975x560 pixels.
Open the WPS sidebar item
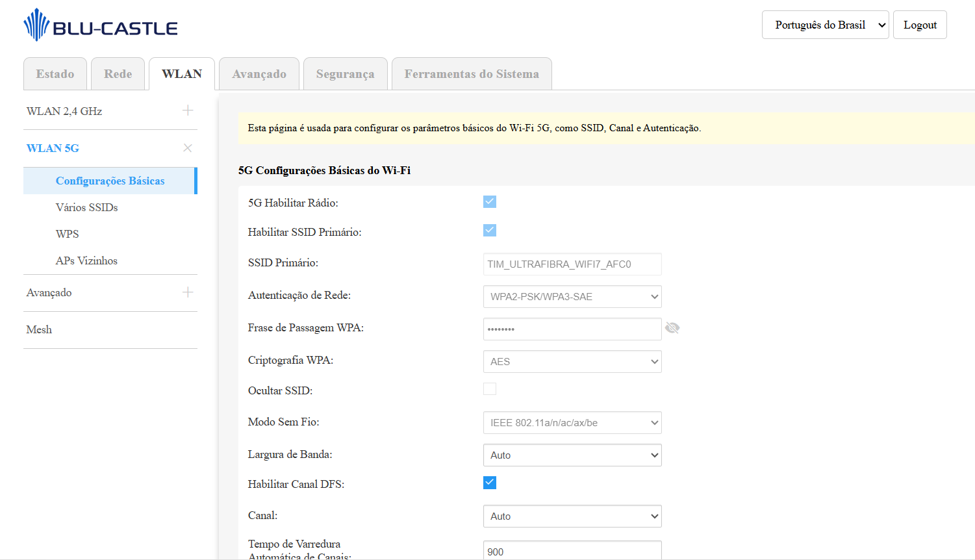[68, 234]
